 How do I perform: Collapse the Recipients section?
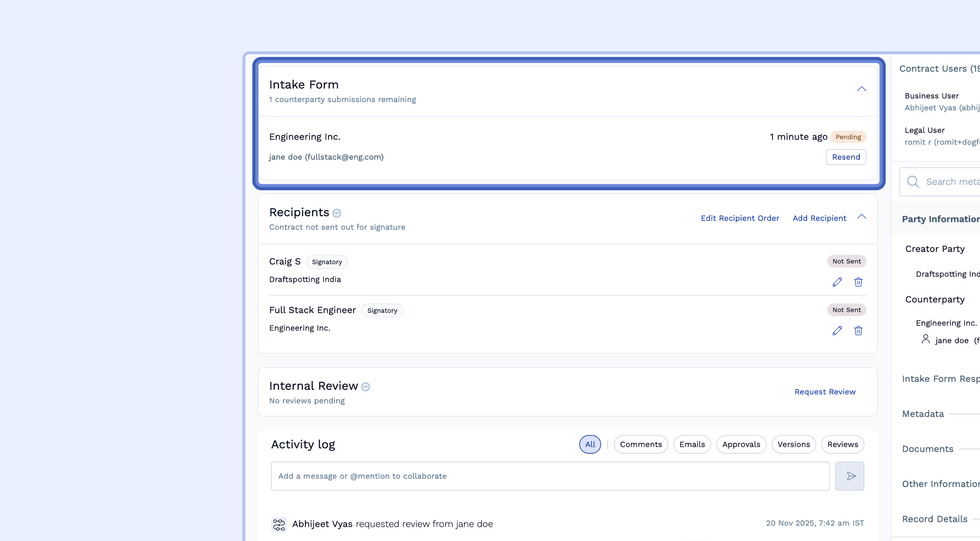(x=861, y=217)
